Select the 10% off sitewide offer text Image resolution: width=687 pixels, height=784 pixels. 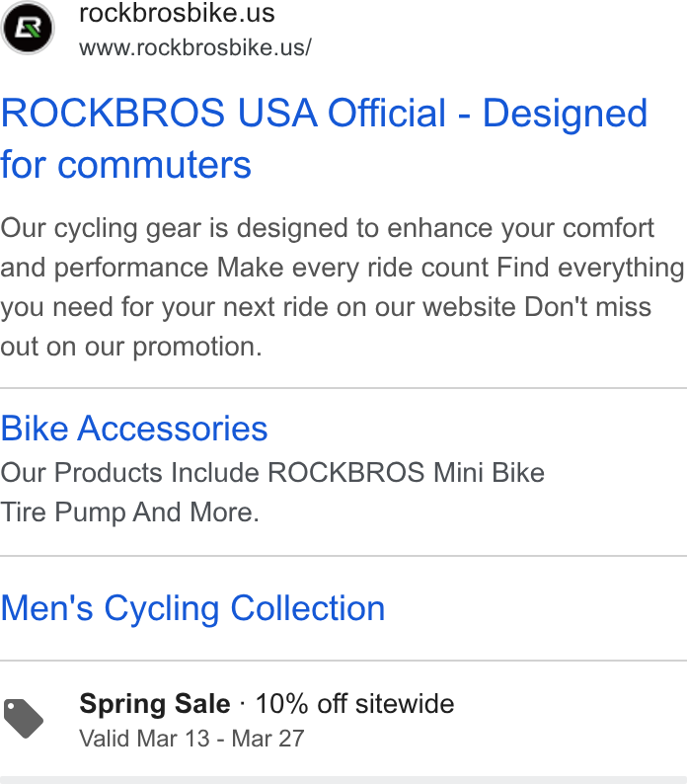point(354,703)
